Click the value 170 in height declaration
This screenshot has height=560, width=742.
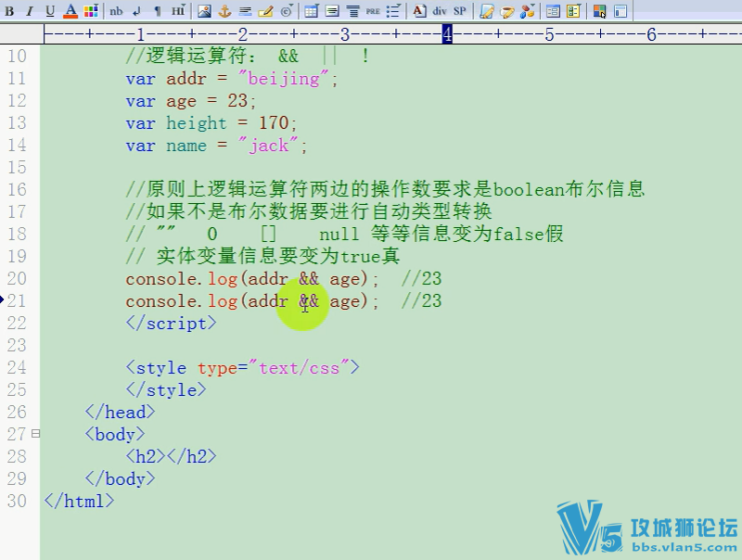tap(274, 123)
